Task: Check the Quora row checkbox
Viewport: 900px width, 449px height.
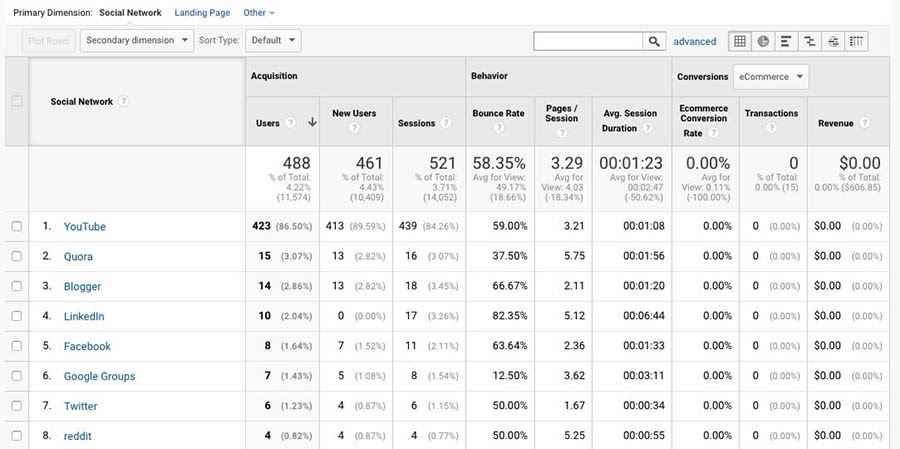Action: pos(17,256)
